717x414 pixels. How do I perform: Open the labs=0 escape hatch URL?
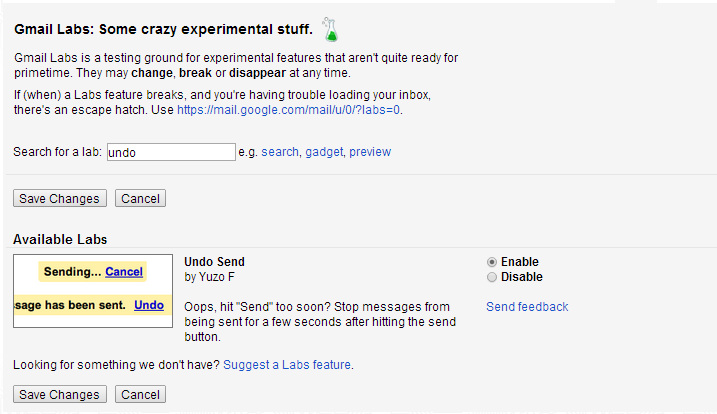[x=289, y=110]
